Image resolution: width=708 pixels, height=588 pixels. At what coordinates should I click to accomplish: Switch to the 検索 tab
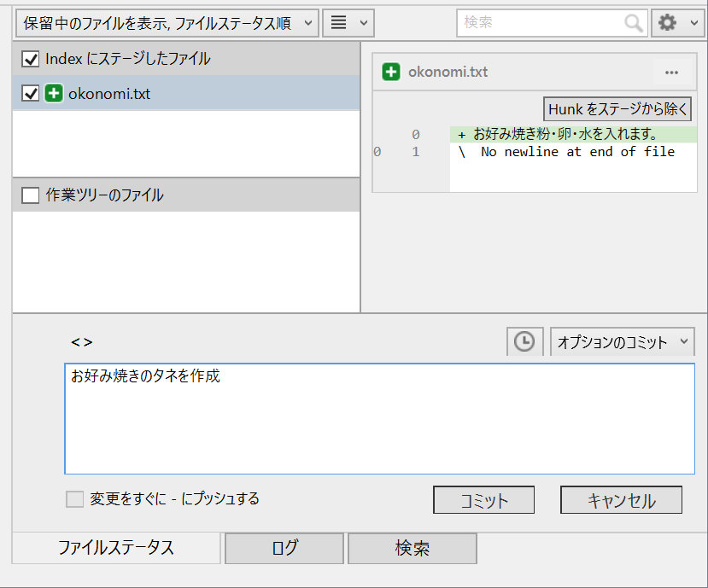click(x=413, y=548)
